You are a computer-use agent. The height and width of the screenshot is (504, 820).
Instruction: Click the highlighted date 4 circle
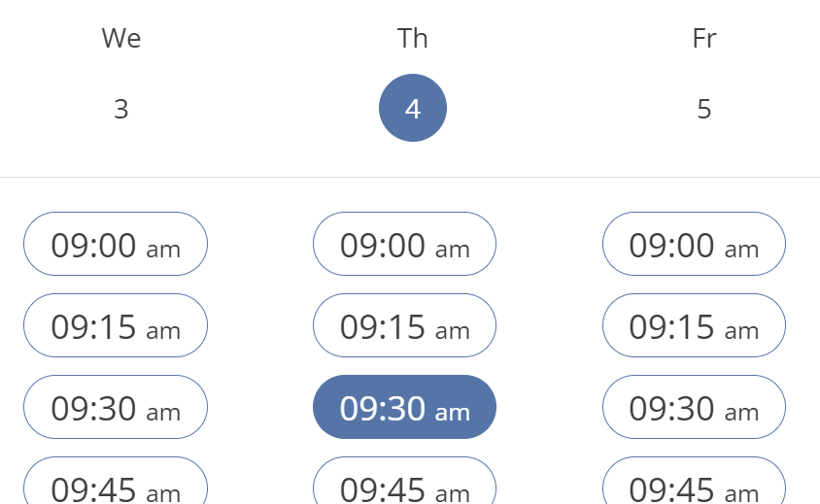click(x=413, y=108)
